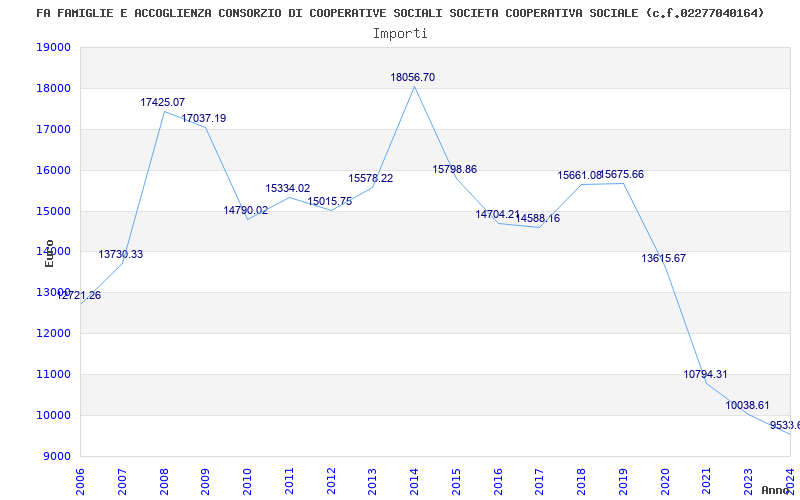
Task: Click the x-axis year label 2012
Action: pos(331,482)
